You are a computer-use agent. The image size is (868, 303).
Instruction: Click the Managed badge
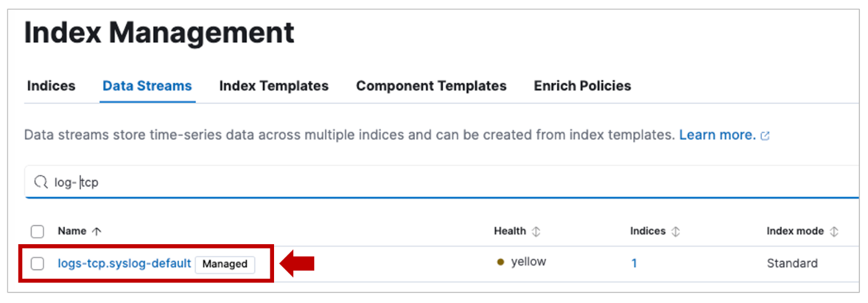click(x=224, y=264)
